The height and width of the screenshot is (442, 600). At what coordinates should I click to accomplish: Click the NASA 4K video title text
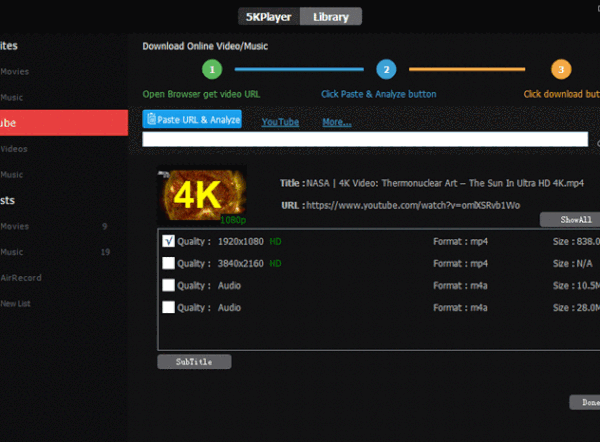click(x=445, y=183)
